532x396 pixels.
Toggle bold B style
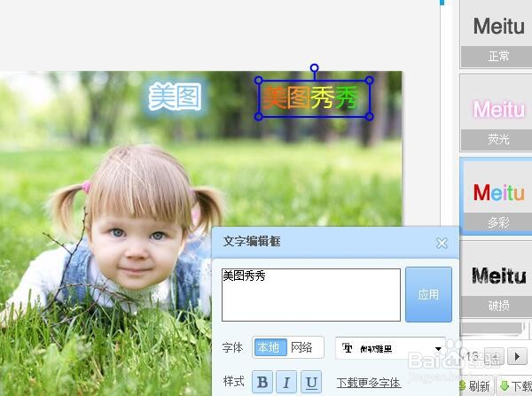pos(262,382)
